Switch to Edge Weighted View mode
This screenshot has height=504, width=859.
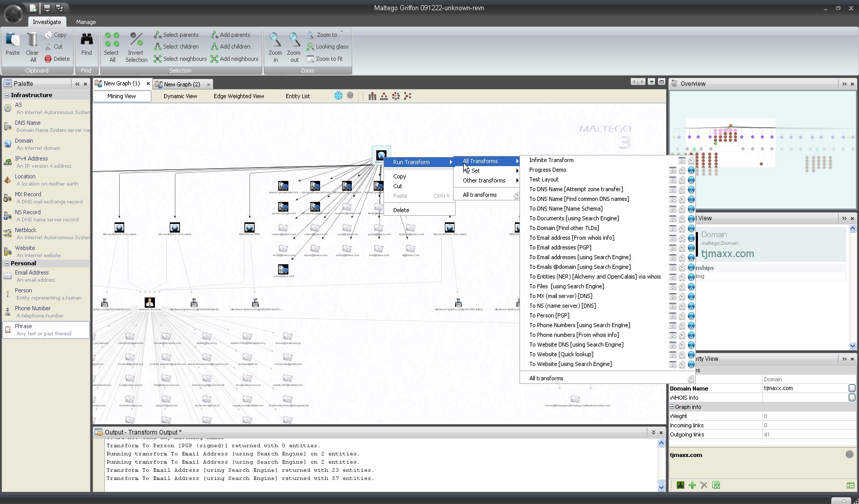239,96
